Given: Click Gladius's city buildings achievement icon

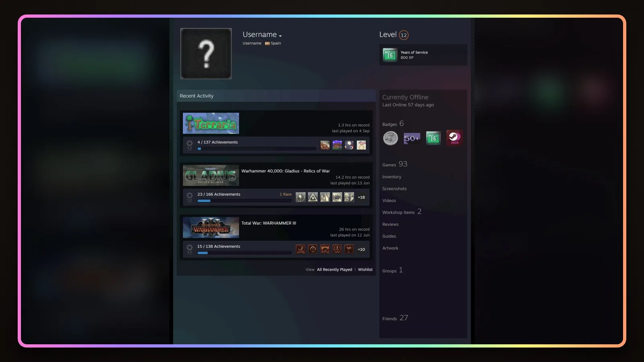Looking at the screenshot, I should pos(325,197).
